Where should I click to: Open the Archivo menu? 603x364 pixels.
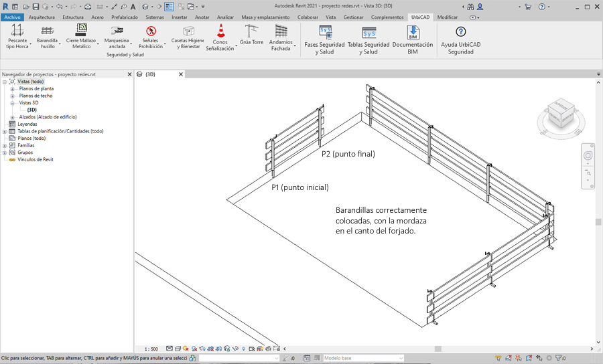tap(12, 17)
